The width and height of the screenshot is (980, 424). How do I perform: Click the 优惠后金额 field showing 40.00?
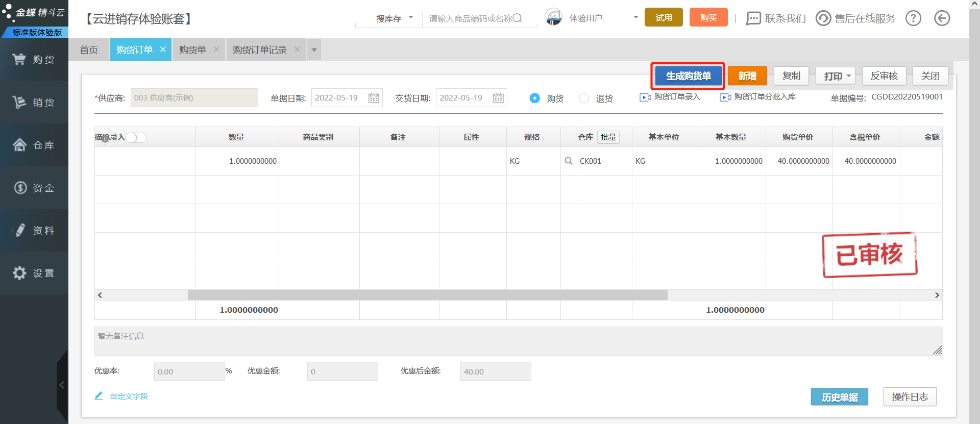pos(496,371)
